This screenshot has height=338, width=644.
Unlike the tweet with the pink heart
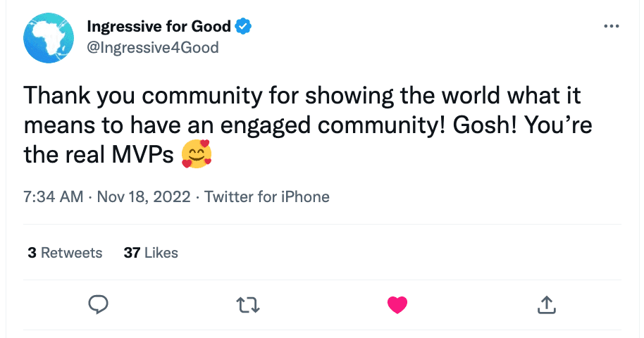[x=397, y=304]
